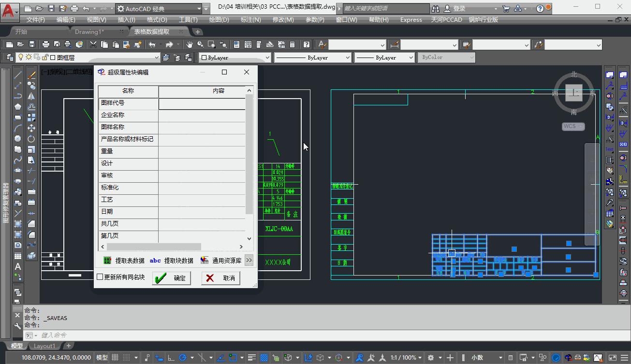The height and width of the screenshot is (364, 631).
Task: Toggle the layer lightbulb on/off icon
Action: 21,58
